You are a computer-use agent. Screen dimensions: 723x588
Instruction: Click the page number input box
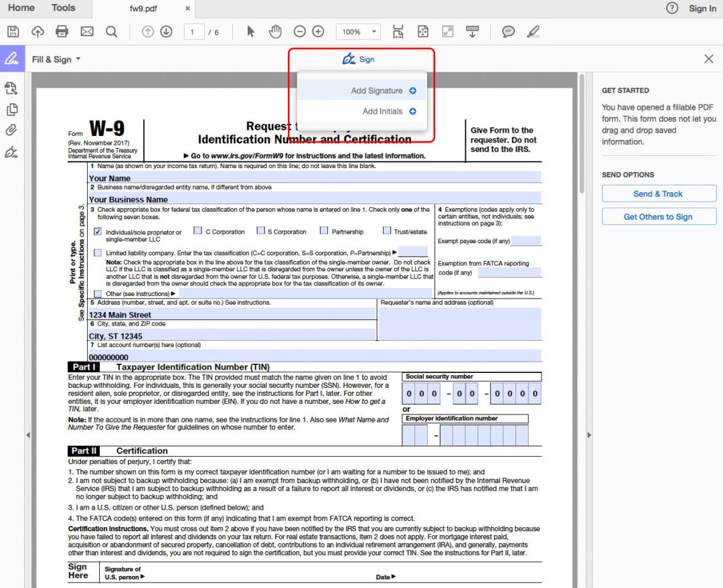coord(193,32)
